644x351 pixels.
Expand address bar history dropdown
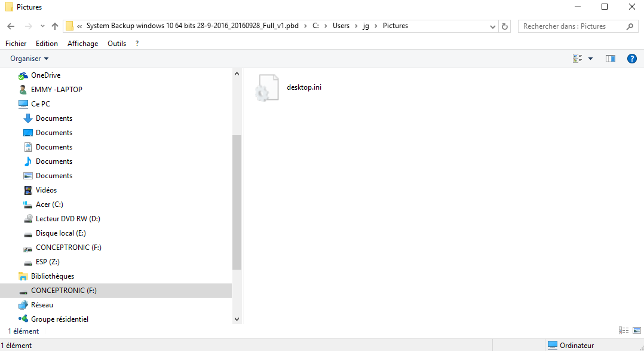(492, 26)
